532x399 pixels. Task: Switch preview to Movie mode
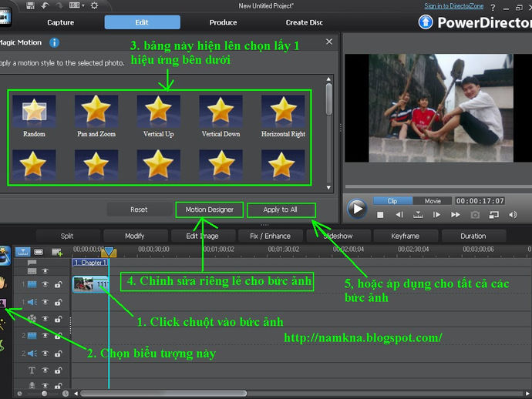433,201
